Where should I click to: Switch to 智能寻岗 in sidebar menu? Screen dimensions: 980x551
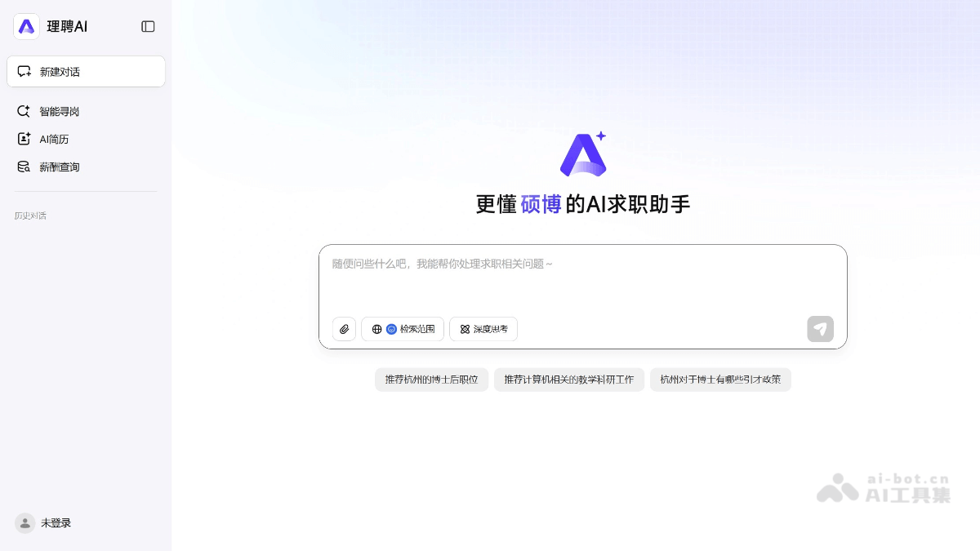coord(58,111)
